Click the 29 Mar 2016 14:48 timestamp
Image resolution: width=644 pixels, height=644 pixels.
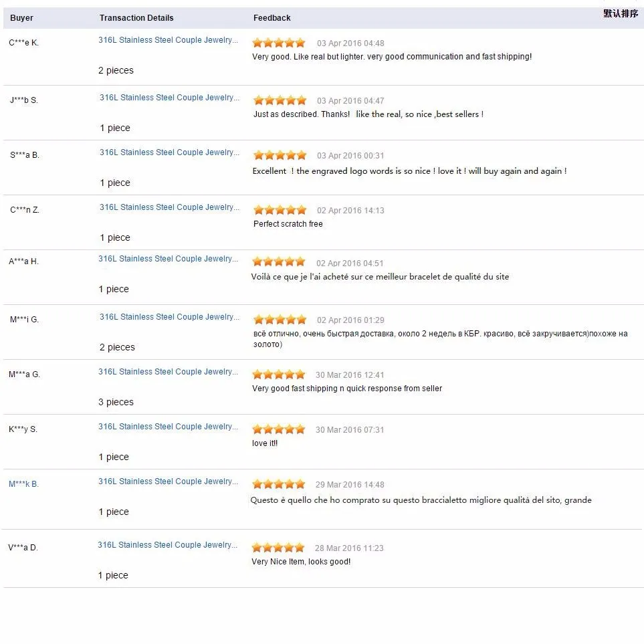coord(350,485)
